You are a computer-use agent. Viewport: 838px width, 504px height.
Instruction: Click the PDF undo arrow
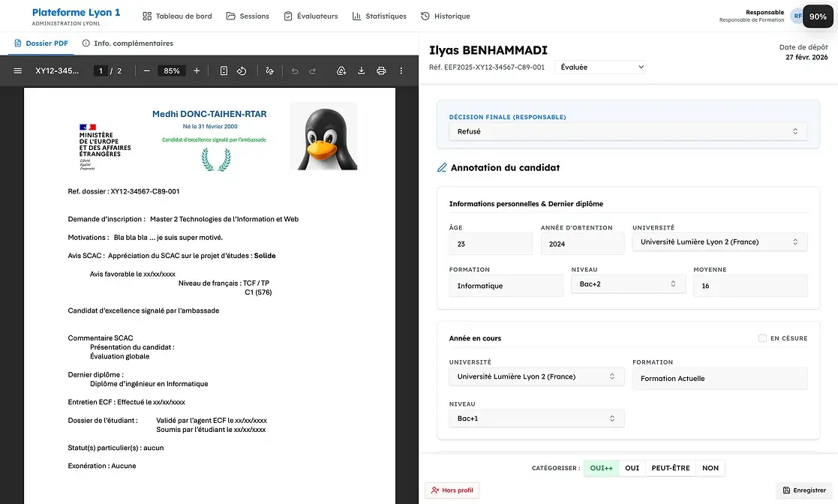click(295, 70)
